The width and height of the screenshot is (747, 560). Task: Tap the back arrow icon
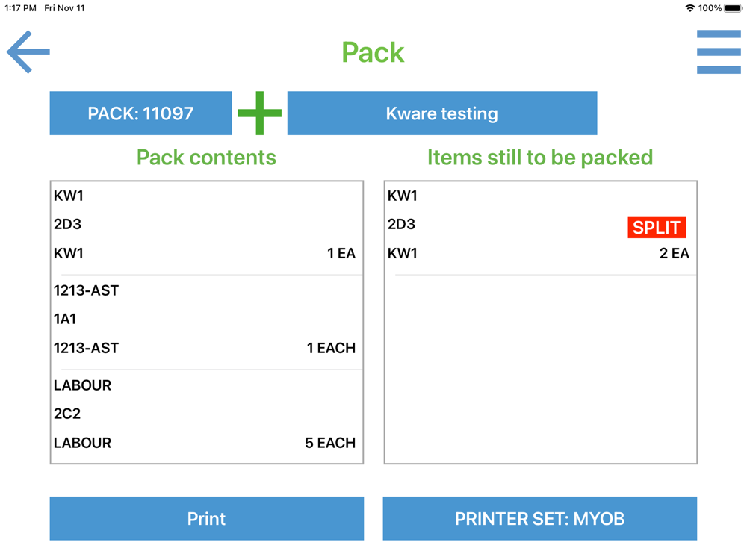pyautogui.click(x=28, y=52)
